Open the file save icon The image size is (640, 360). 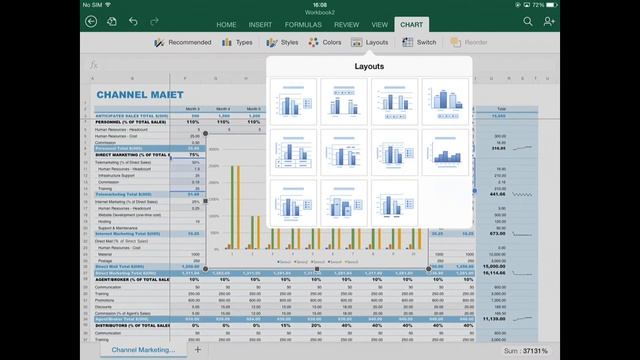112,21
